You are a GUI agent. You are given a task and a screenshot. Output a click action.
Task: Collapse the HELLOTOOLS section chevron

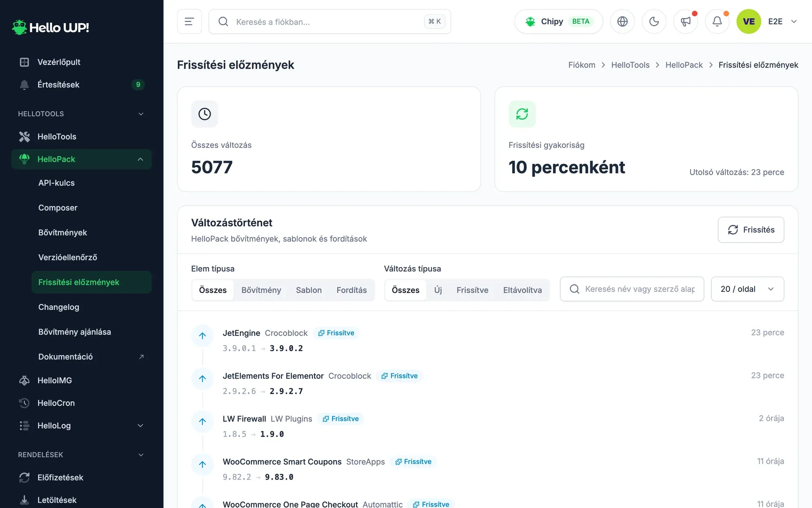click(141, 114)
